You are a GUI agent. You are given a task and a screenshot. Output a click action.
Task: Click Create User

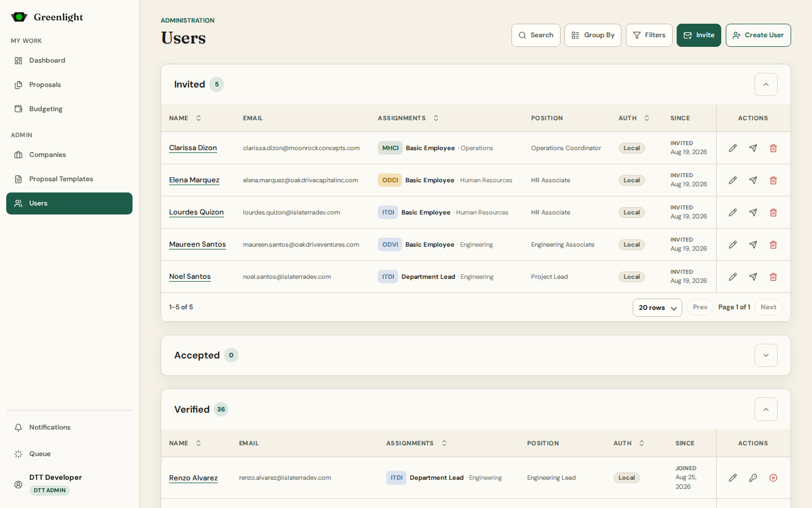point(758,35)
